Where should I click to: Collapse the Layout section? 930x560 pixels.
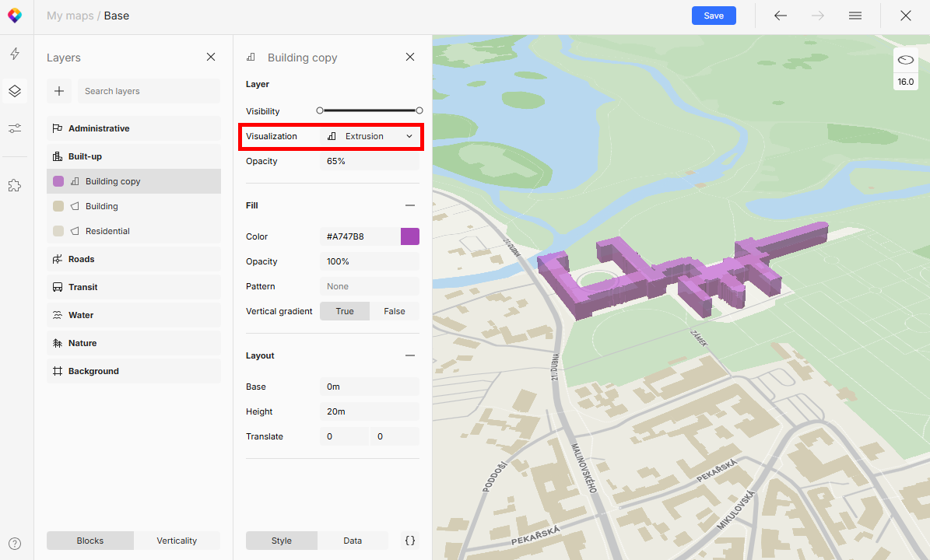pos(410,355)
